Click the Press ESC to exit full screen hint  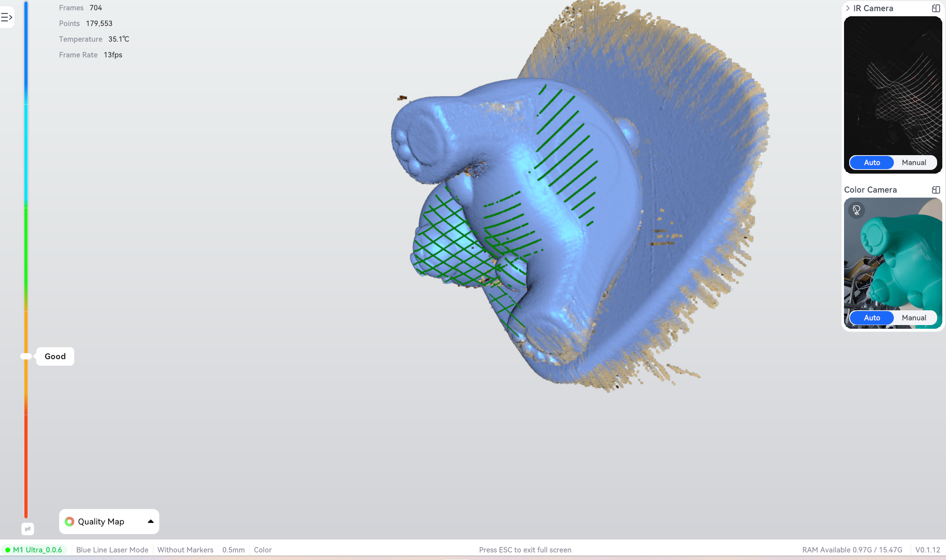(525, 550)
